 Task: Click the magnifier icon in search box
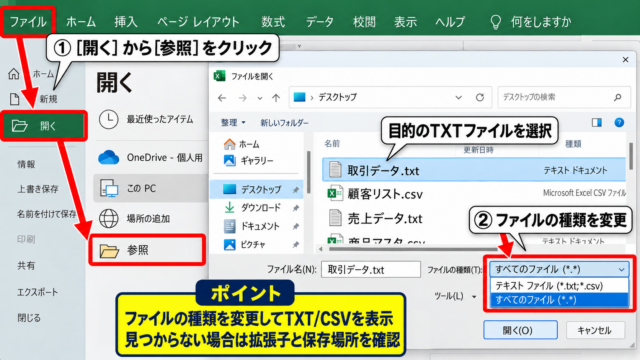(x=618, y=97)
